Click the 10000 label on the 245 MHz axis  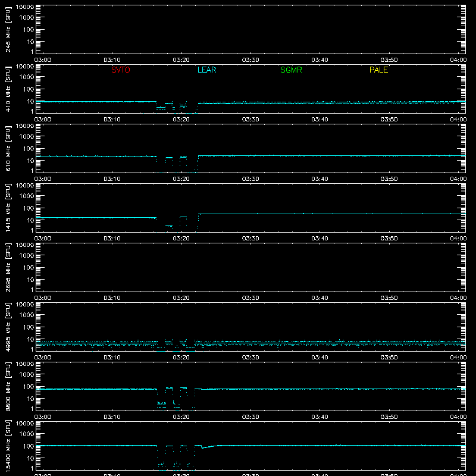click(25, 7)
